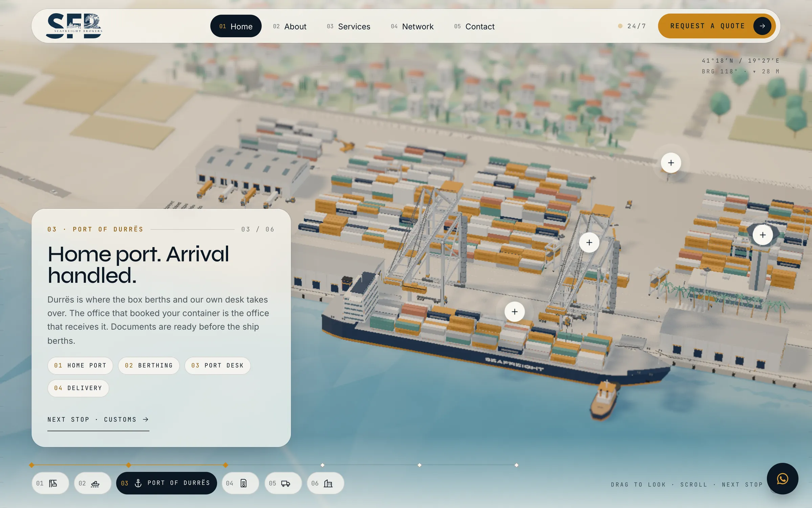Jump to the fourth timeline diamond
The width and height of the screenshot is (812, 508).
322,465
